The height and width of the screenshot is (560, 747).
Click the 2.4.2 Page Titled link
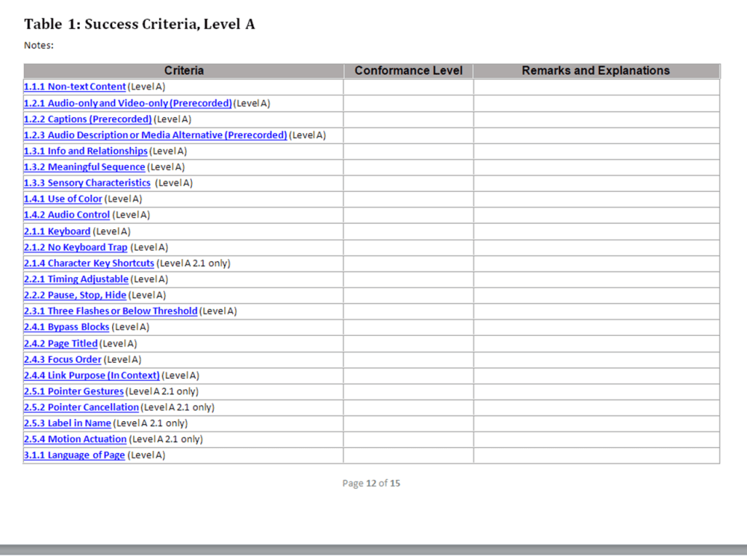click(x=61, y=343)
